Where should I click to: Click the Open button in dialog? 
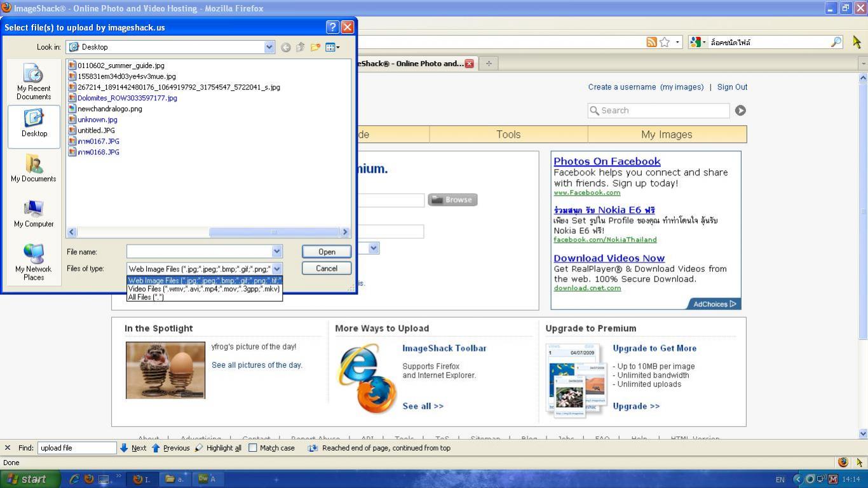327,252
